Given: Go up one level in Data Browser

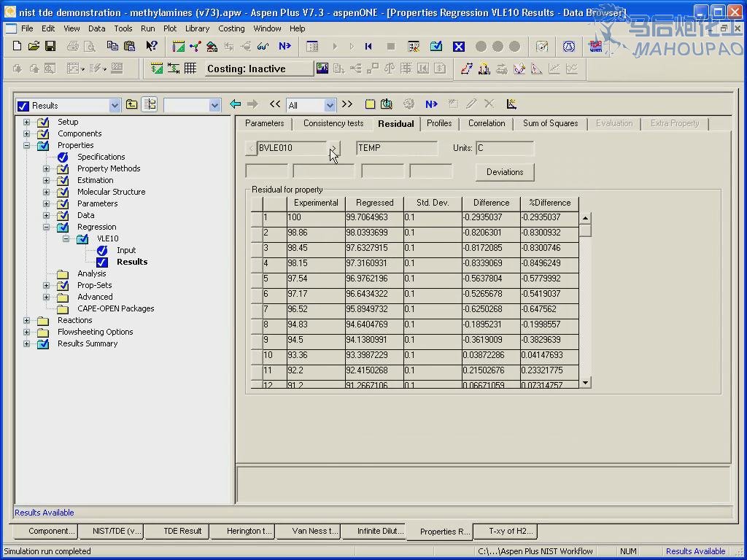Looking at the screenshot, I should click(131, 104).
